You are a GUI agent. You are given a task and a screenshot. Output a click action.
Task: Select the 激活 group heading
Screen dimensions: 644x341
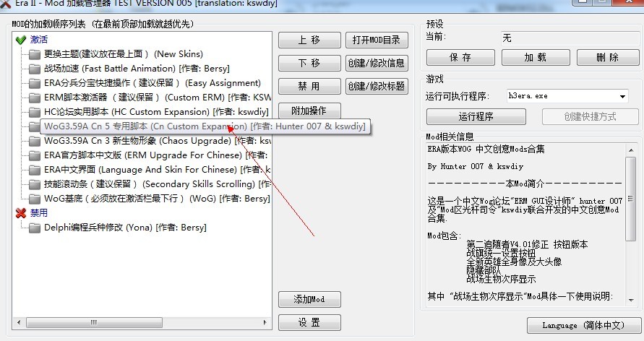click(38, 40)
